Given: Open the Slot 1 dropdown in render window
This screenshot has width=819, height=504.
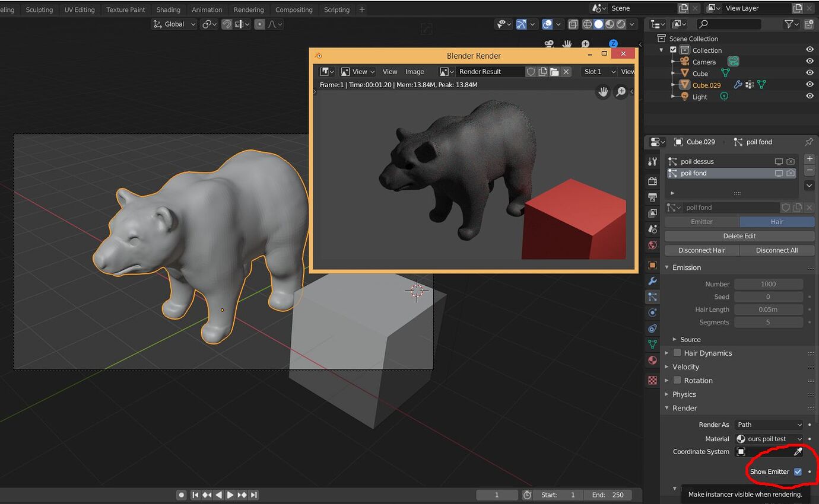Looking at the screenshot, I should pos(599,72).
